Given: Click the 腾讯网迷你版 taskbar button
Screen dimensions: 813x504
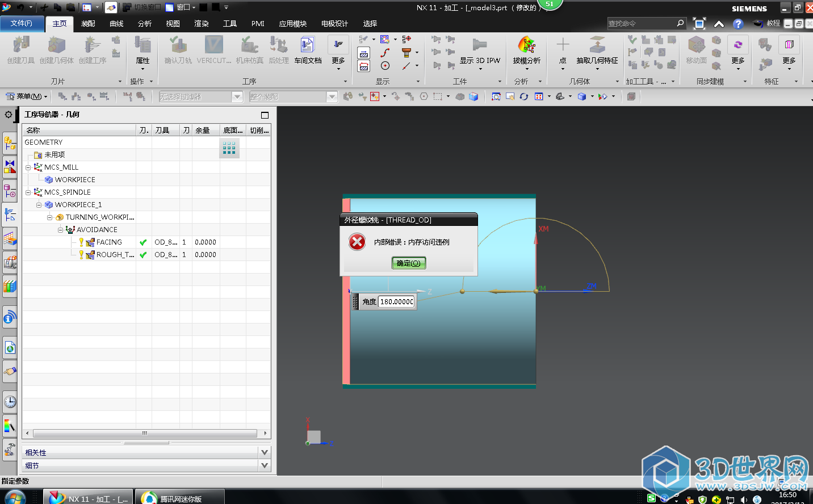Looking at the screenshot, I should [x=179, y=498].
